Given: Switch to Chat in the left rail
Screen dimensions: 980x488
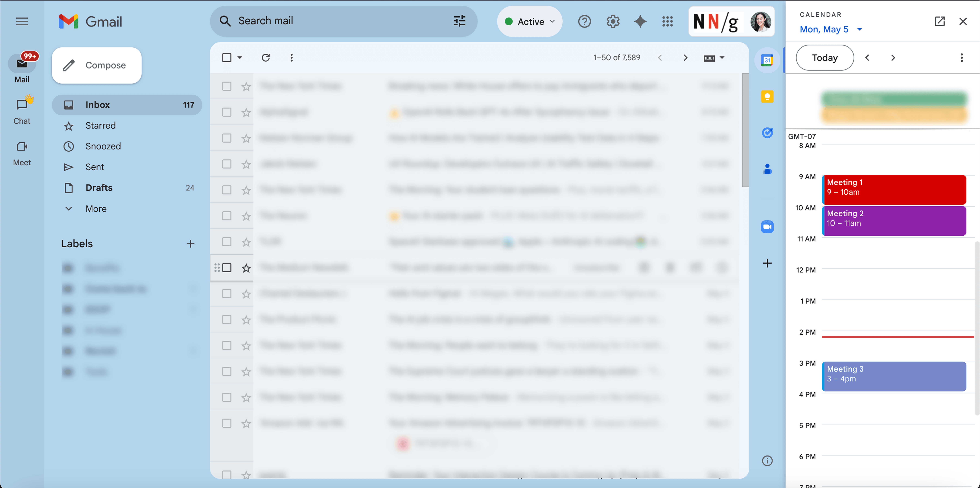Looking at the screenshot, I should coord(22,111).
